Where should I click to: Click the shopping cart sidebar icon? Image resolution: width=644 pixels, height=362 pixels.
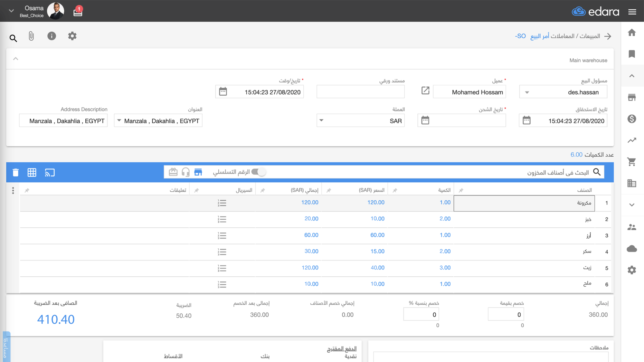click(x=632, y=162)
